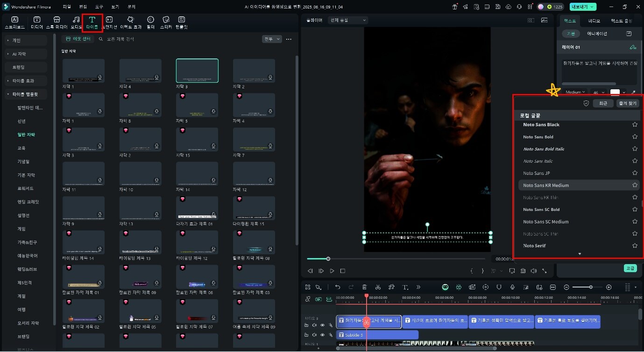Show more timeline tools with double chevron
This screenshot has width=644, height=352.
click(x=418, y=287)
